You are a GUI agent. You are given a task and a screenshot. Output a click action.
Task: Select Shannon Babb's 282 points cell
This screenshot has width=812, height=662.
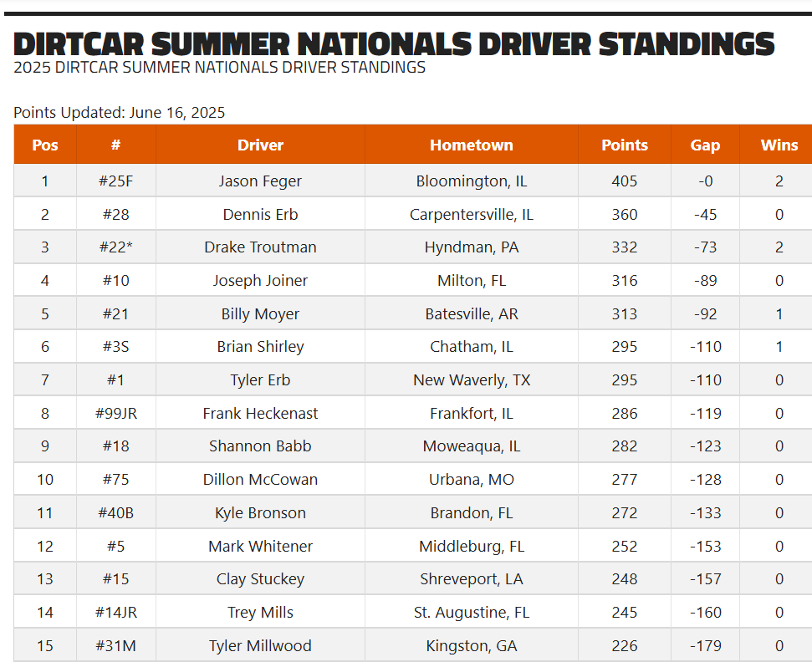[625, 446]
